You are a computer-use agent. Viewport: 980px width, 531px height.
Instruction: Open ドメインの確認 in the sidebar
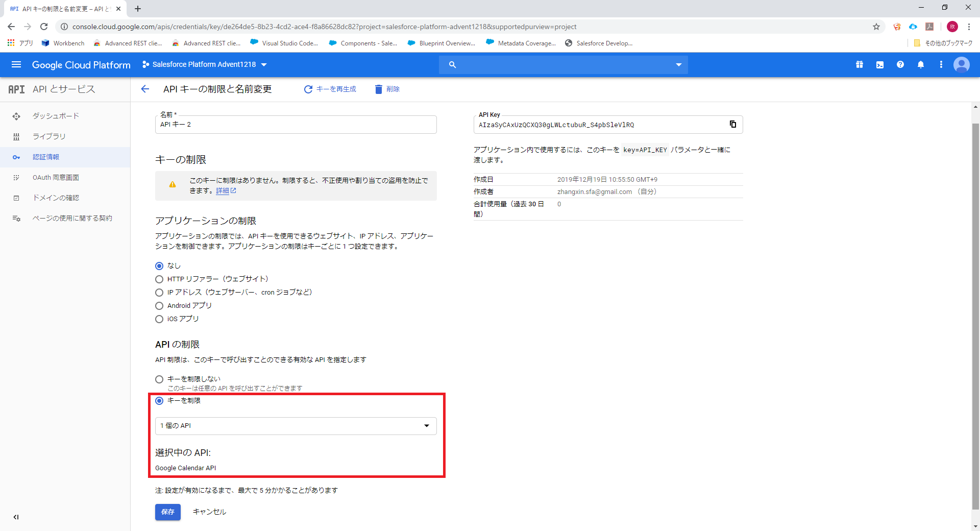pyautogui.click(x=65, y=198)
